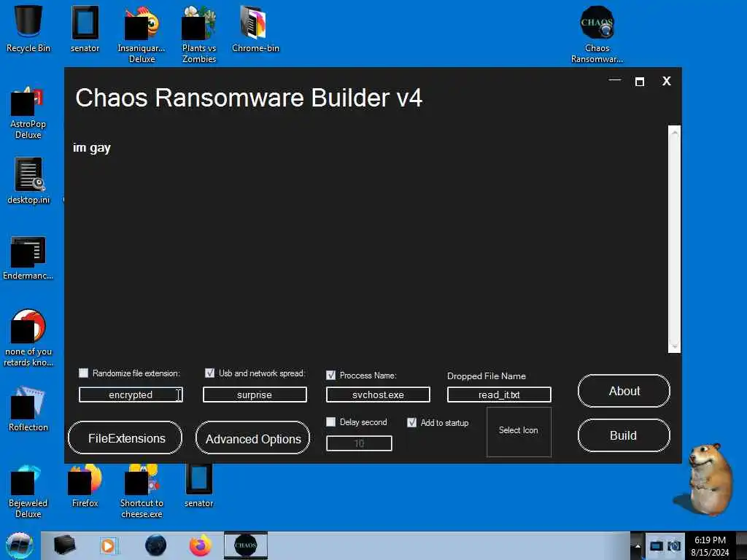Select the desktop.ini file icon

(x=28, y=181)
